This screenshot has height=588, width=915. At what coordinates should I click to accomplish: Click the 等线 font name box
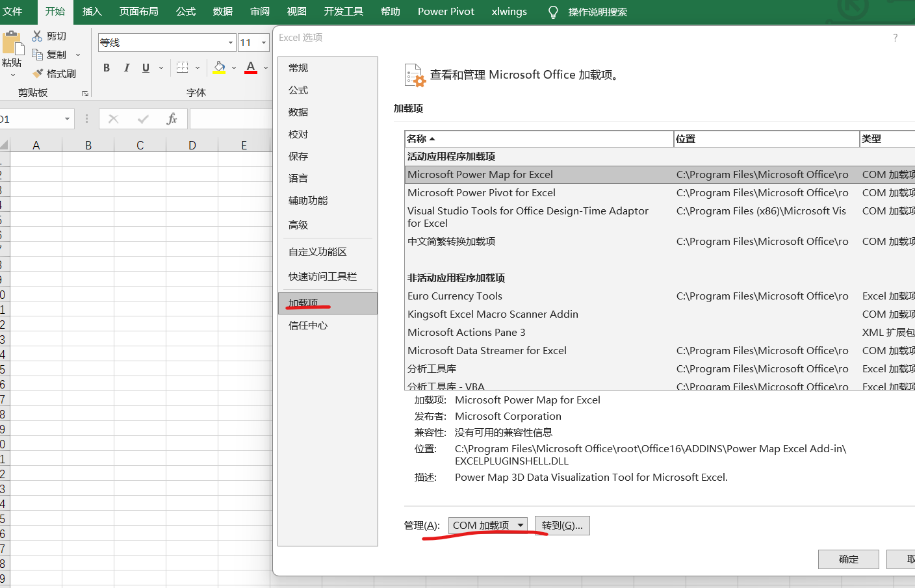(162, 43)
